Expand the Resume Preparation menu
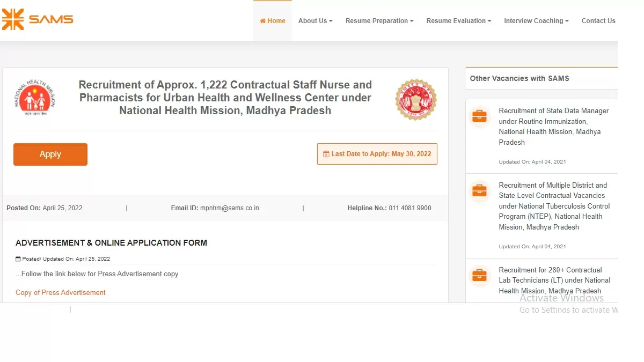The image size is (644, 362). (379, 21)
